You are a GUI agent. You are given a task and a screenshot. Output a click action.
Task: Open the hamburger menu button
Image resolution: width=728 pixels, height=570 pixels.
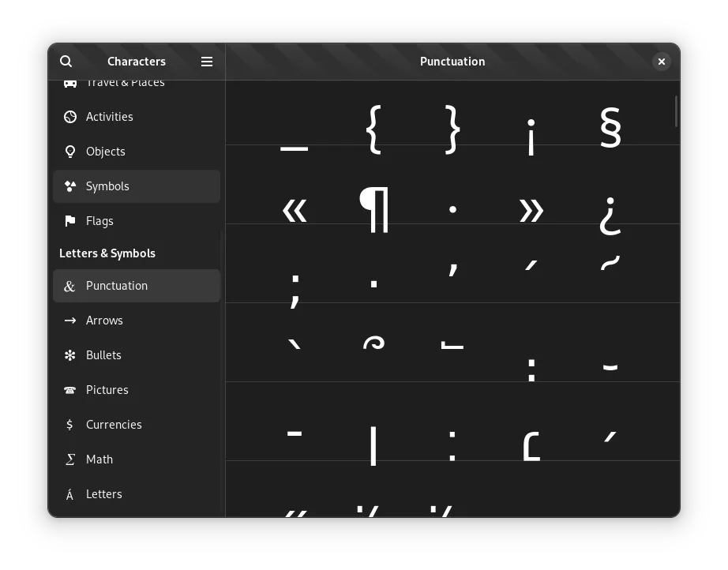pos(207,62)
